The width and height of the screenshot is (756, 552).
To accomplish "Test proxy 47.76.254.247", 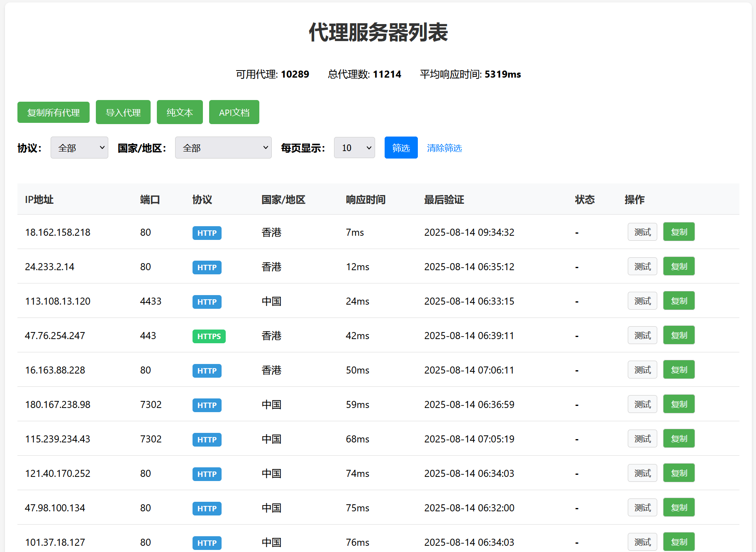I will 642,335.
